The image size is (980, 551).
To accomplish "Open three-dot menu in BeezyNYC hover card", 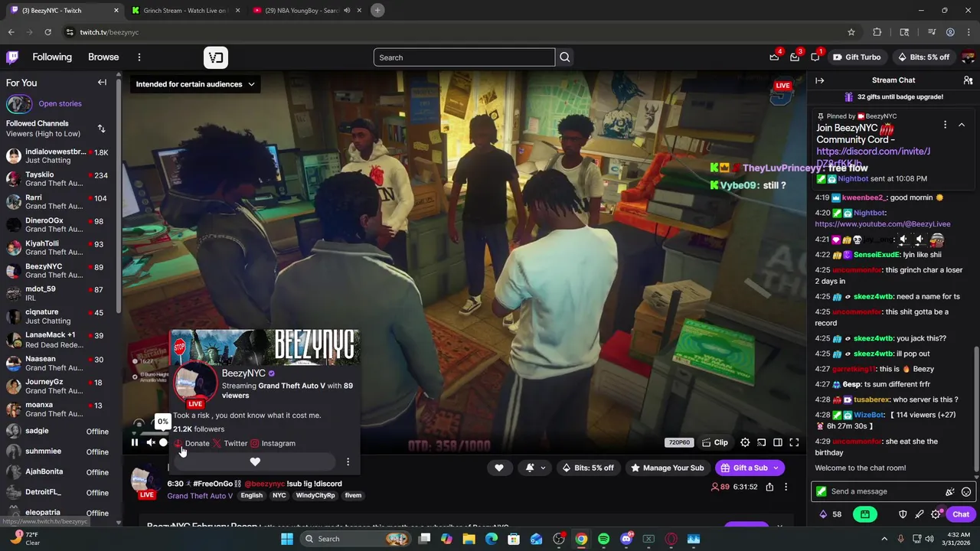I will (348, 461).
